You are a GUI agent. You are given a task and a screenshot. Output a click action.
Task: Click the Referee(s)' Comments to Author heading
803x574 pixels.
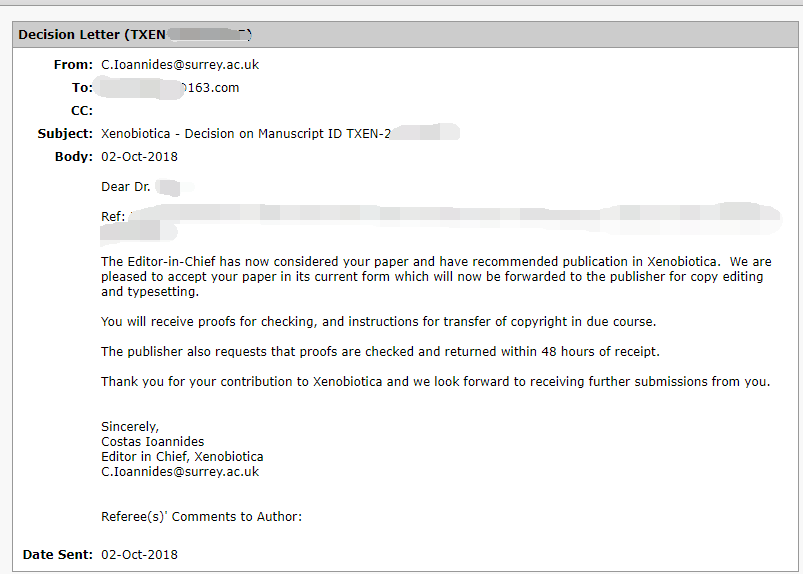click(201, 517)
